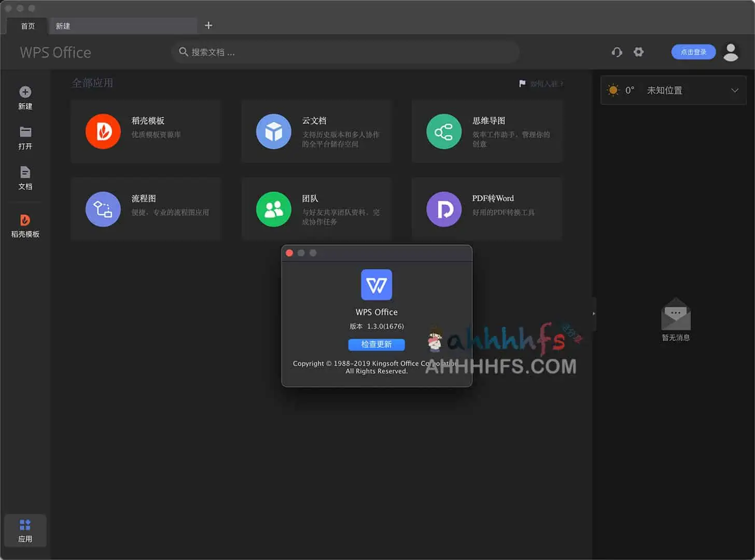Viewport: 755px width, 560px height.
Task: Click the 文档 documents sidebar icon
Action: pyautogui.click(x=25, y=178)
